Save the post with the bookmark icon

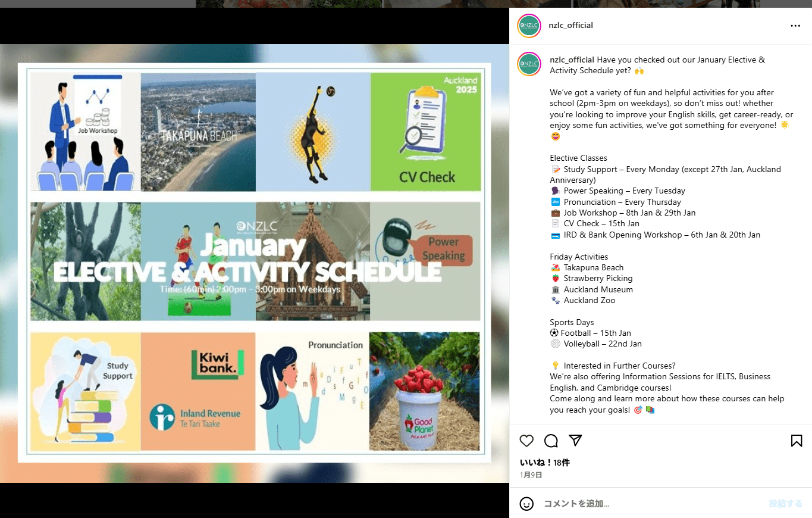(x=797, y=441)
